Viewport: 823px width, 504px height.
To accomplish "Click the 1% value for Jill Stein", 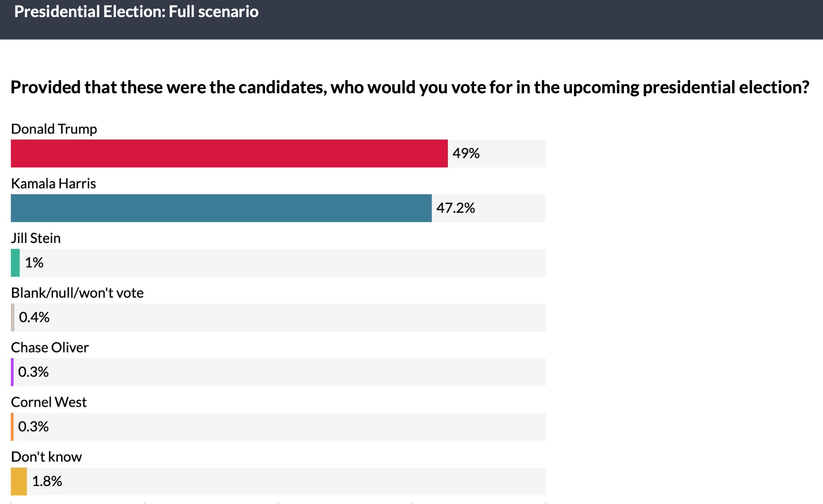I will coord(34,263).
